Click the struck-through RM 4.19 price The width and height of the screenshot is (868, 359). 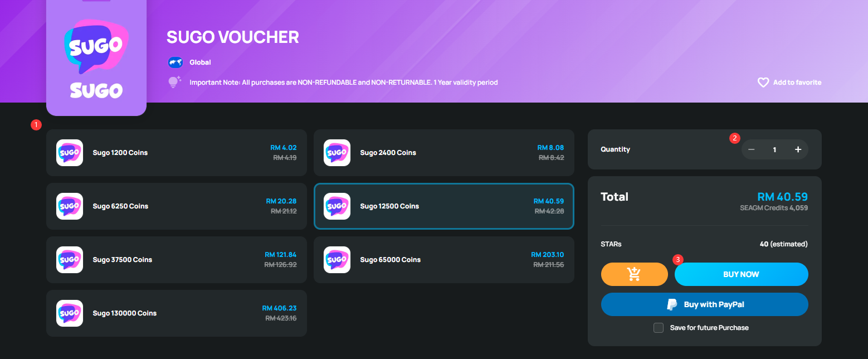pos(285,158)
